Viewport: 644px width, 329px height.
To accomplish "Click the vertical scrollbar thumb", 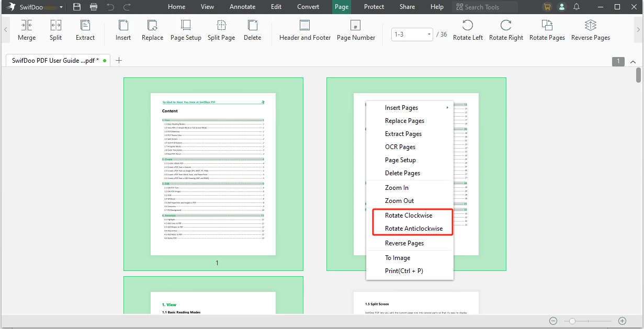I will (x=638, y=75).
